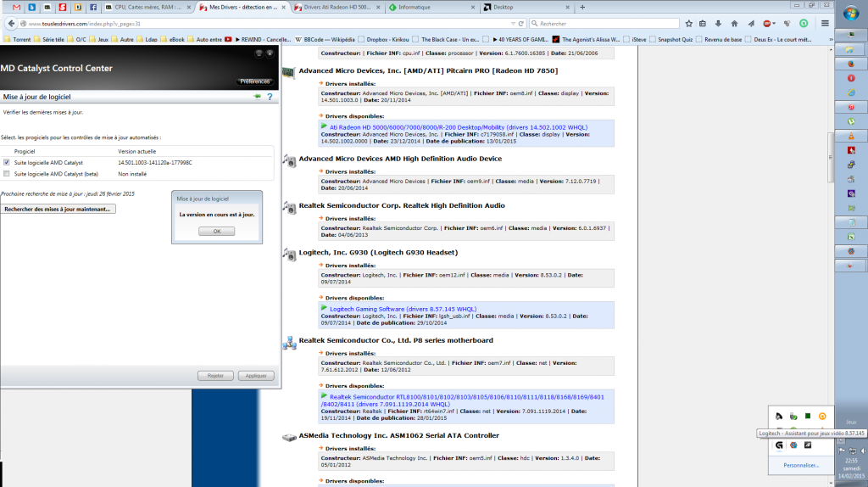This screenshot has height=487, width=868.
Task: Open the Windows Start orb
Action: (x=851, y=14)
